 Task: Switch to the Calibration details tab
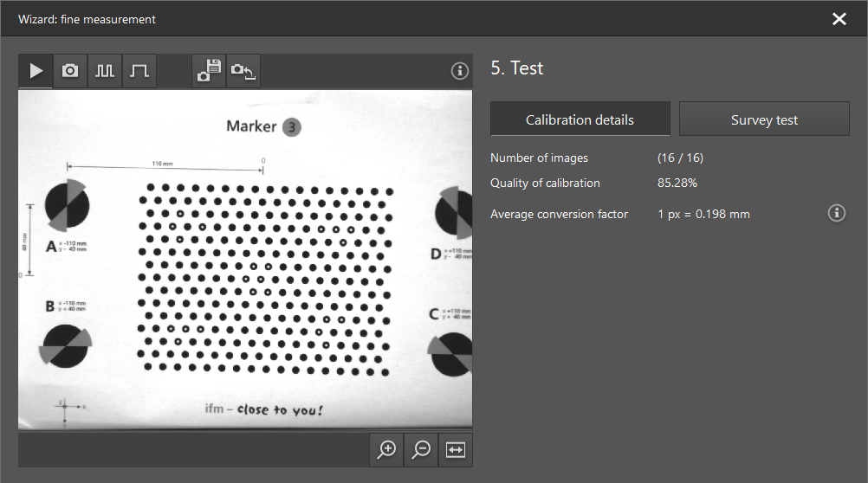tap(580, 119)
